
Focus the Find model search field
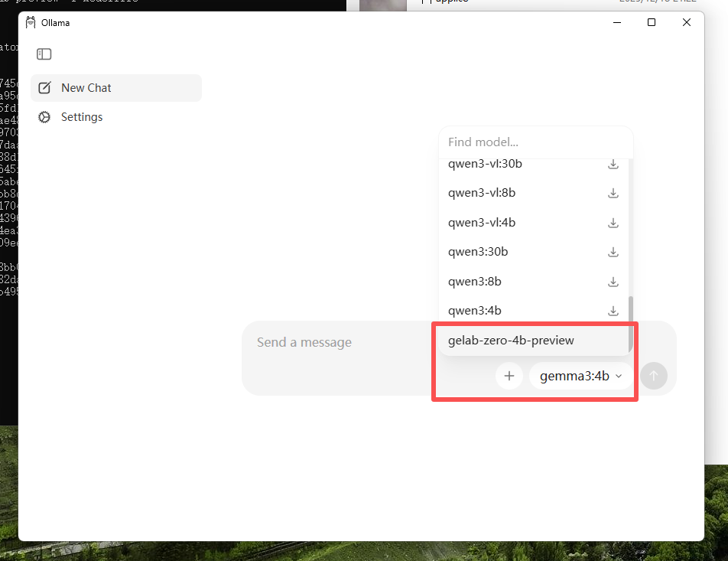536,142
